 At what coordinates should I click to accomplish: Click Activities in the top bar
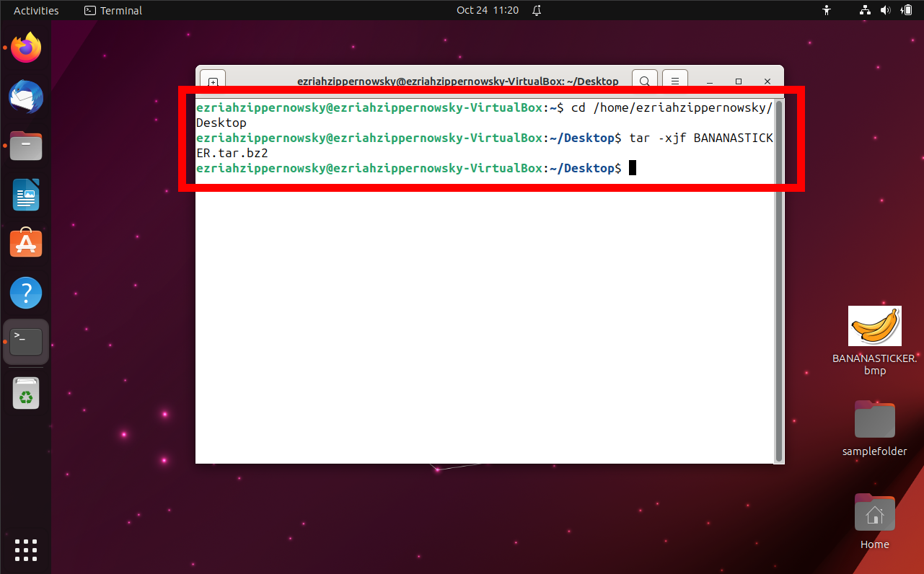point(36,10)
